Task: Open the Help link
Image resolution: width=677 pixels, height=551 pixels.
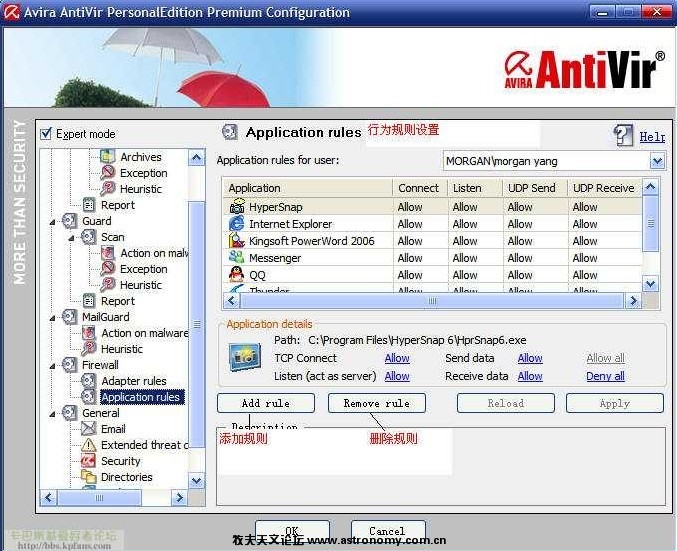Action: [652, 137]
